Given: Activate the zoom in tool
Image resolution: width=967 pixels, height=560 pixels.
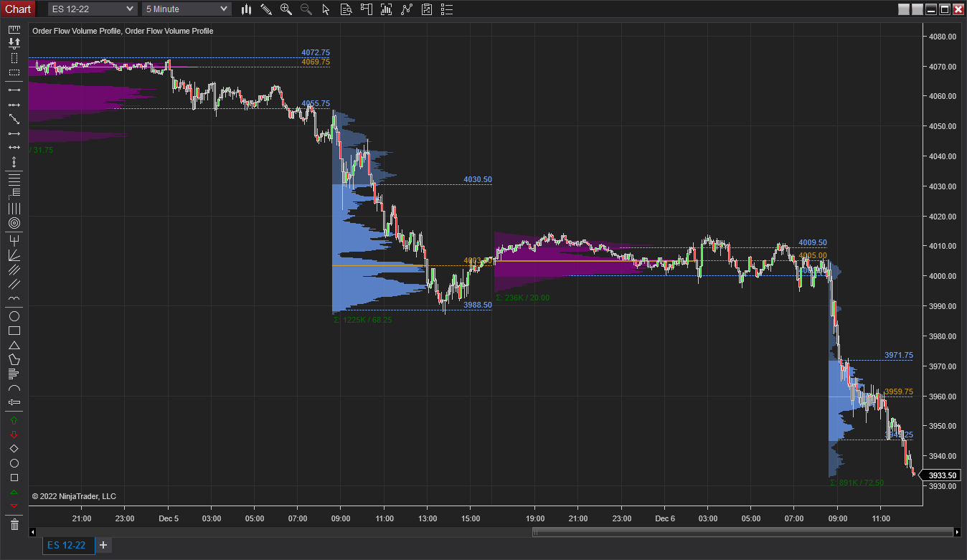Looking at the screenshot, I should click(286, 9).
